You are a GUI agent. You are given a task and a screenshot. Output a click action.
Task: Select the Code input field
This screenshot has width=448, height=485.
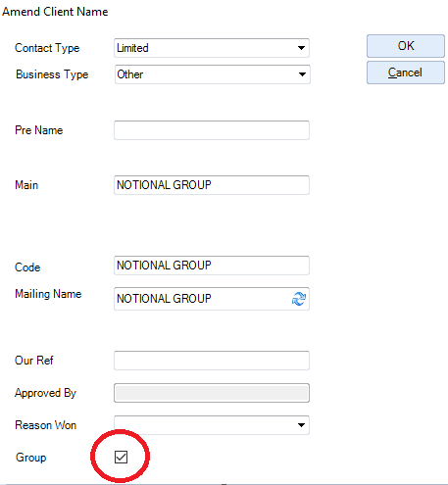212,266
